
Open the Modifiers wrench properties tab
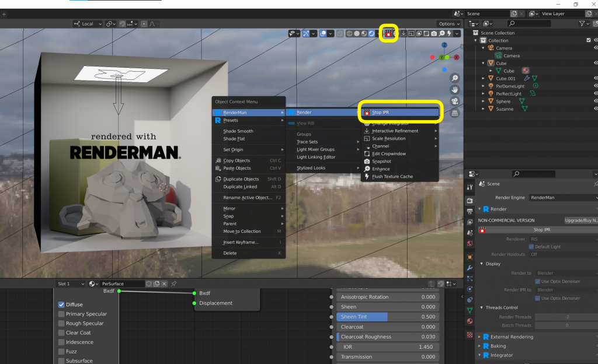pyautogui.click(x=470, y=268)
